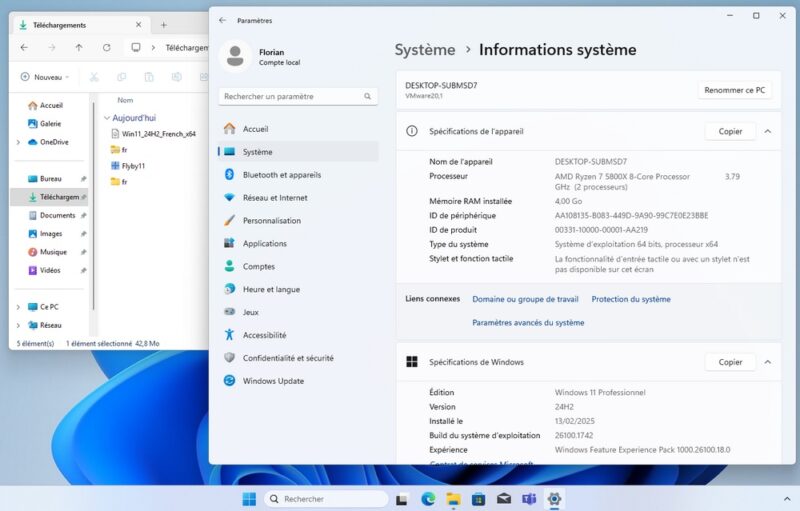800x511 pixels.
Task: Select Bluetooth et appareils settings category
Action: tap(281, 175)
